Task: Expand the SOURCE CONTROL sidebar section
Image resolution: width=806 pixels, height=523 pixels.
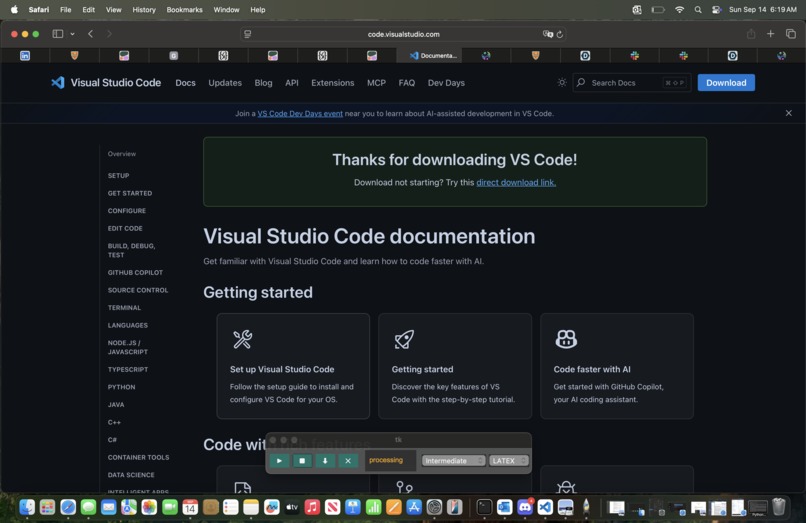Action: (x=138, y=290)
